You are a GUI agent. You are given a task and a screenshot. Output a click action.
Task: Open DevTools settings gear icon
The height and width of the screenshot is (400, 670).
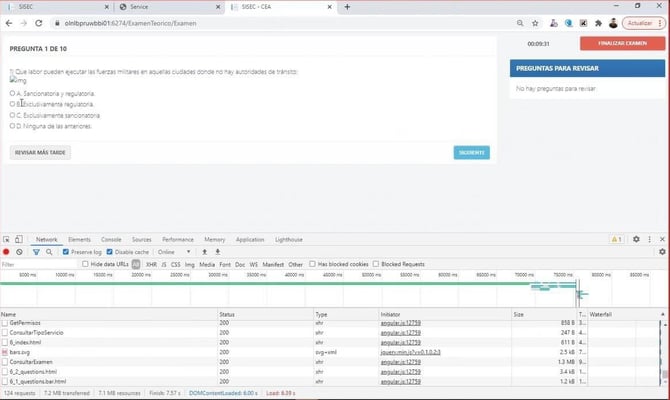[636, 240]
